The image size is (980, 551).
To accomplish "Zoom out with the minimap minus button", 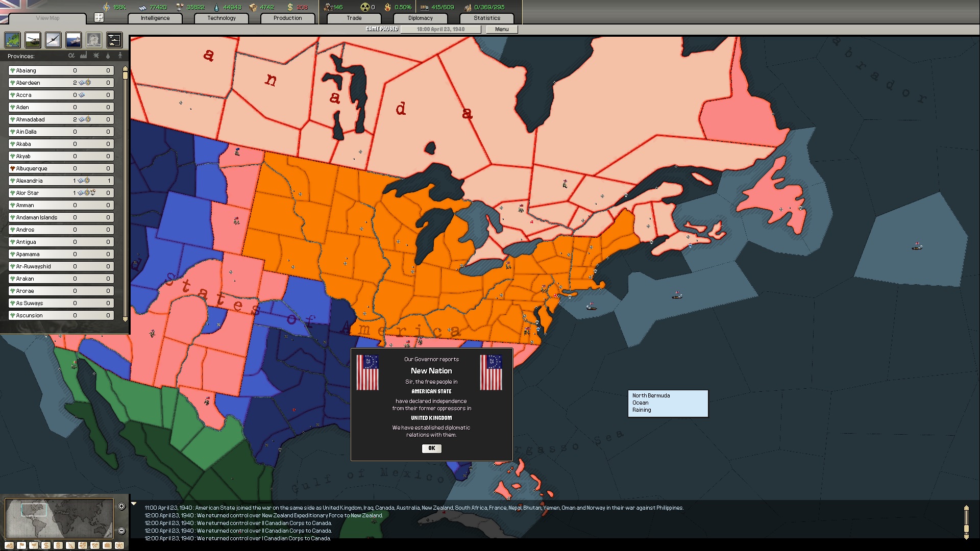I will click(x=121, y=531).
